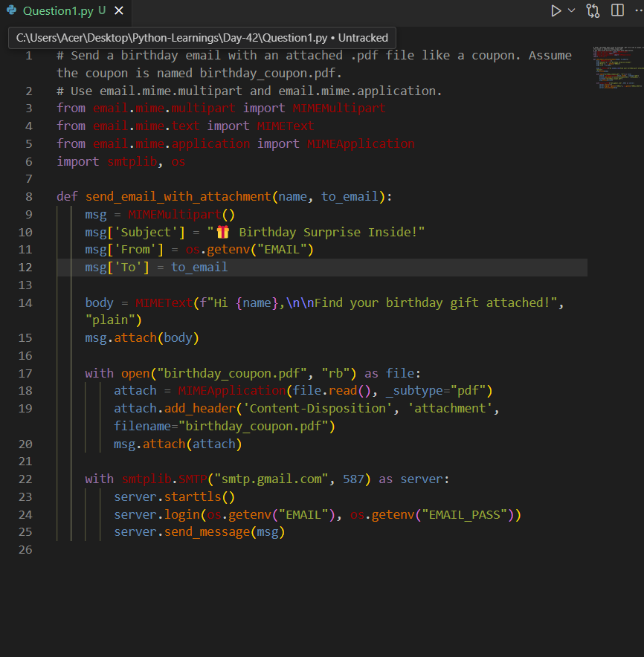Click the port number 587
The height and width of the screenshot is (657, 644).
pyautogui.click(x=353, y=479)
